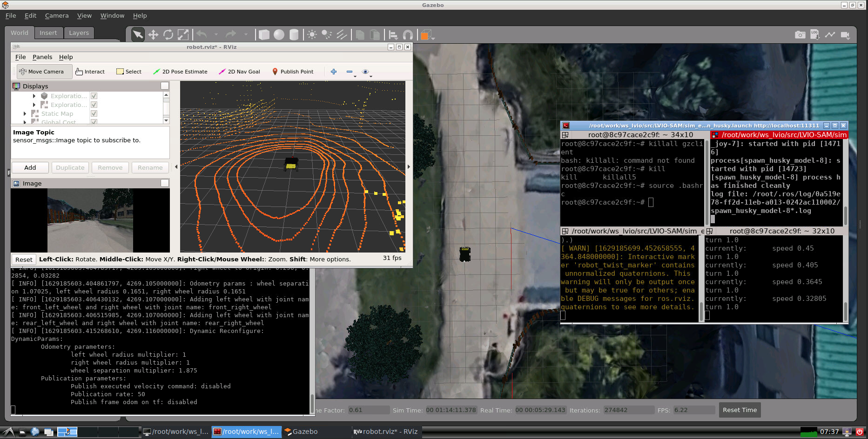Open the Gazebo Camera menu
Viewport: 868px width, 439px height.
pos(57,15)
